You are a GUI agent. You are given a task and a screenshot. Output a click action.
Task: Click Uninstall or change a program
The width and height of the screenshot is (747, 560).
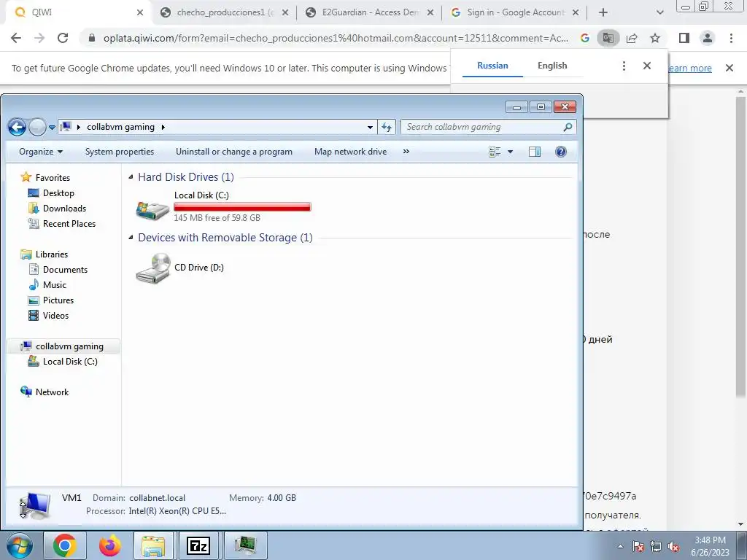click(x=234, y=152)
